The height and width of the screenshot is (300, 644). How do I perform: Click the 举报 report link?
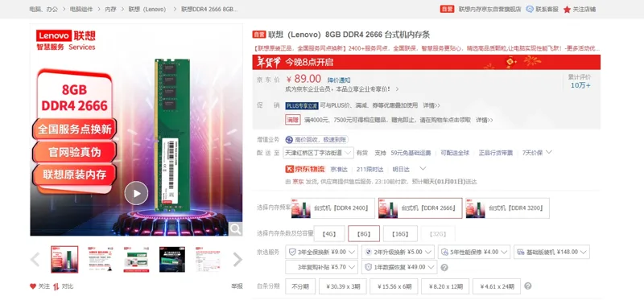coord(237,286)
